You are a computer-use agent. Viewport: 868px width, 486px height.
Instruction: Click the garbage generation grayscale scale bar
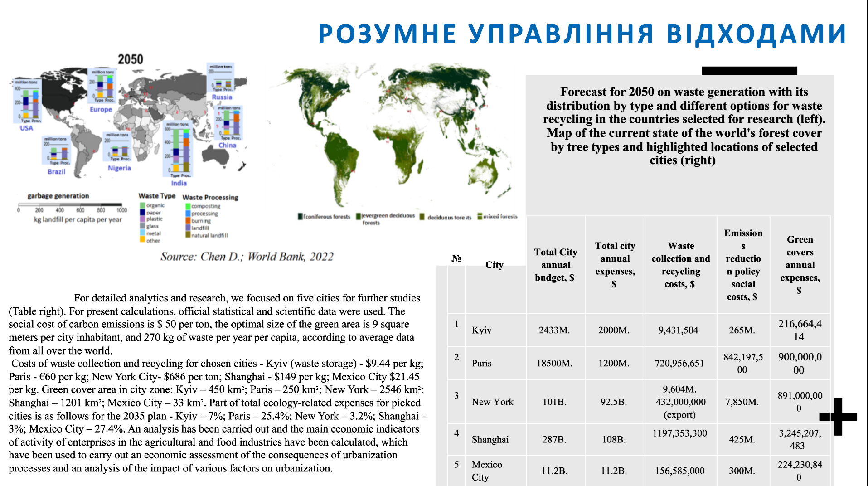pos(69,205)
